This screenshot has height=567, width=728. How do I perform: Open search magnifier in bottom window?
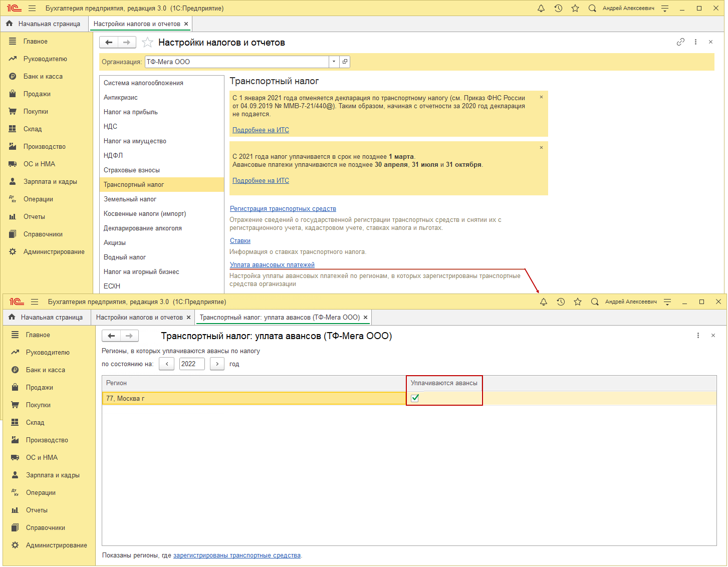point(595,302)
